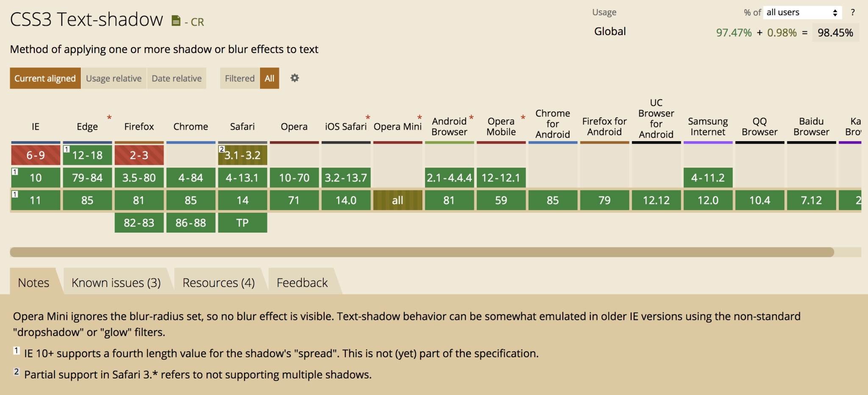Select the All browsers option

270,78
